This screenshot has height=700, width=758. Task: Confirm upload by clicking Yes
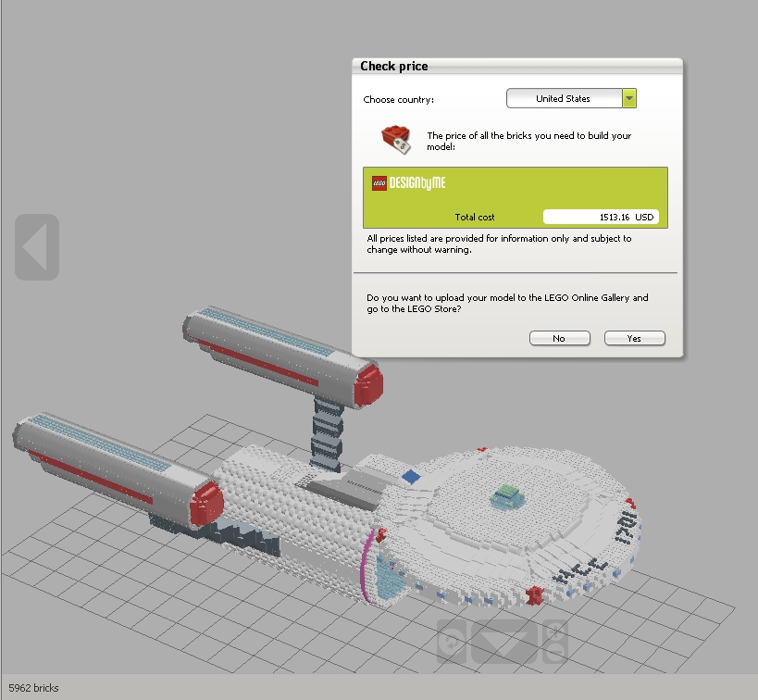(635, 338)
